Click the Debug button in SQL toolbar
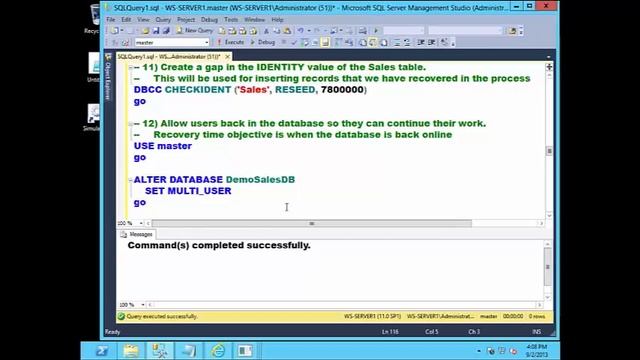The width and height of the screenshot is (640, 360). [262, 42]
